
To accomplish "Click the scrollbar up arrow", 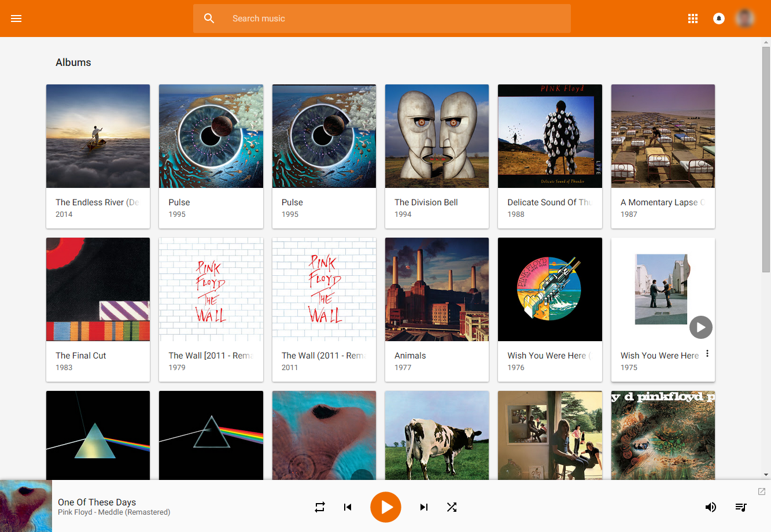I will tap(766, 42).
